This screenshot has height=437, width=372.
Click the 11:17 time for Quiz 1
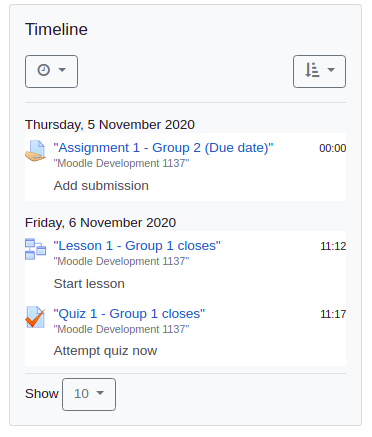pyautogui.click(x=333, y=314)
